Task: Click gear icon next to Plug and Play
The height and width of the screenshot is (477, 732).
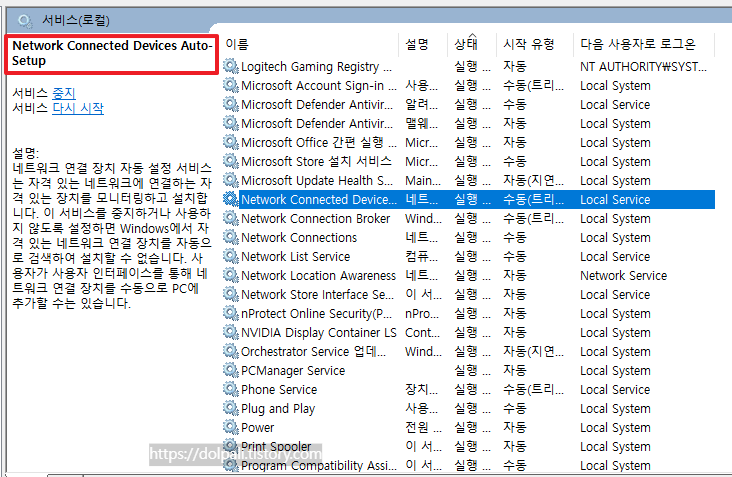Action: [x=231, y=408]
